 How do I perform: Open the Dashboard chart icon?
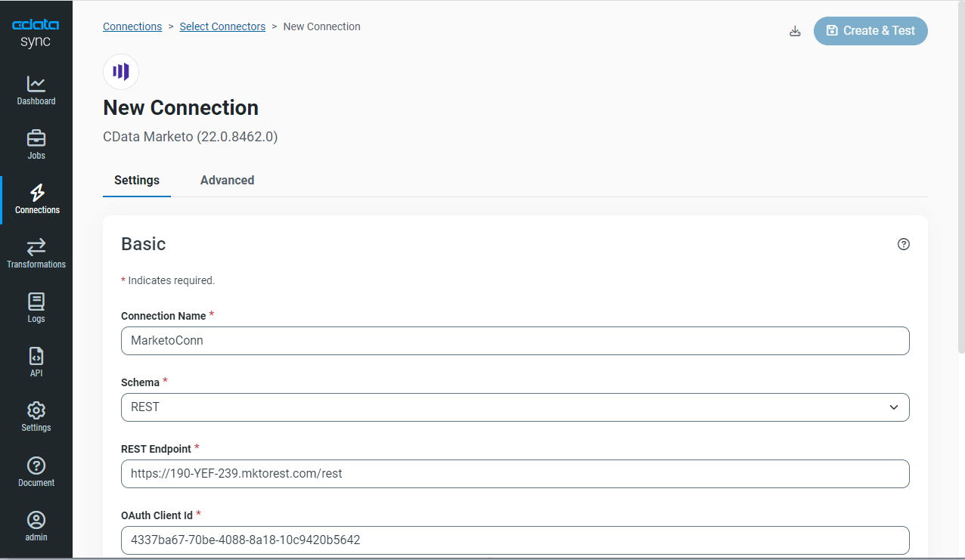tap(36, 84)
